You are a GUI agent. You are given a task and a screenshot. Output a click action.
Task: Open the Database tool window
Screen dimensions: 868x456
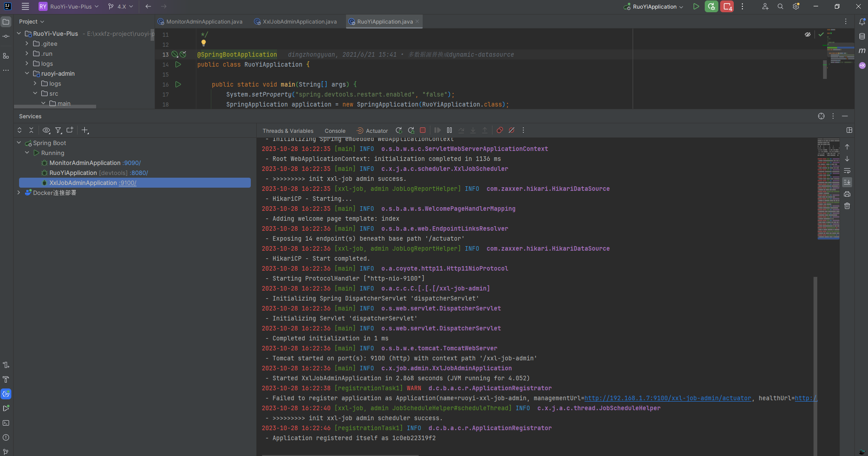click(x=862, y=36)
